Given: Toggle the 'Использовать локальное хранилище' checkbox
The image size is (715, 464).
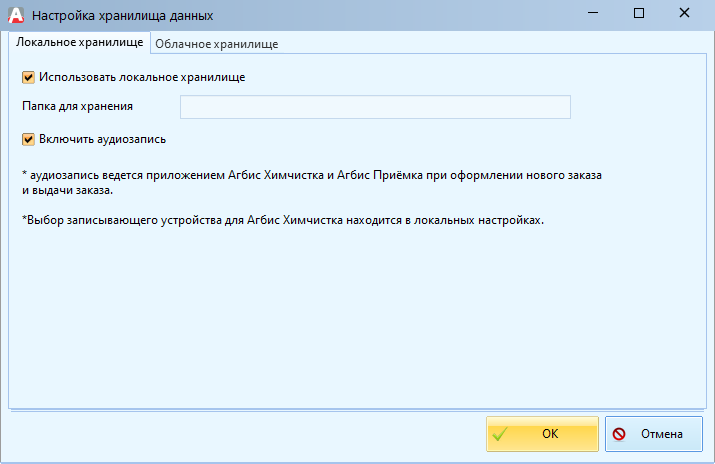Looking at the screenshot, I should (28, 76).
